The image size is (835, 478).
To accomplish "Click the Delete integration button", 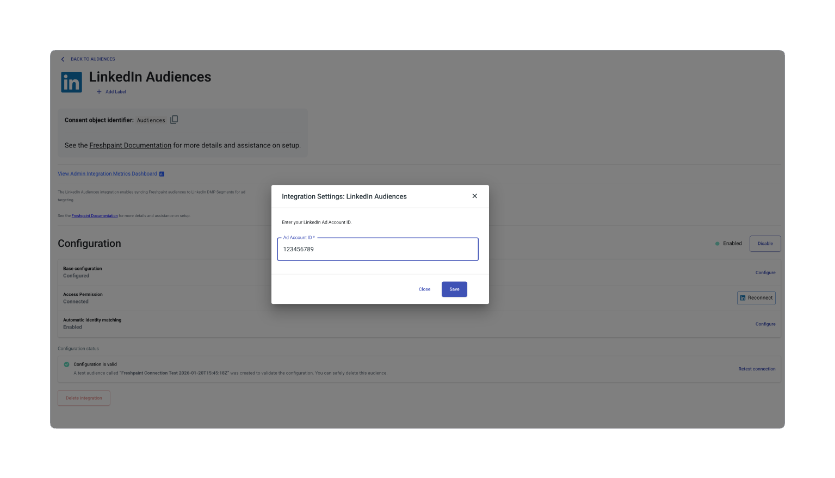I will 84,398.
